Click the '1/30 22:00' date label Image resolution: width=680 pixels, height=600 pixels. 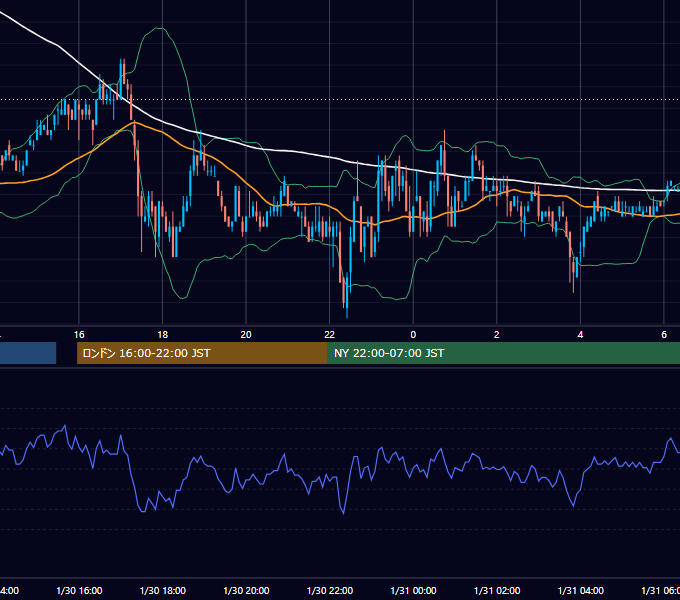pyautogui.click(x=330, y=591)
